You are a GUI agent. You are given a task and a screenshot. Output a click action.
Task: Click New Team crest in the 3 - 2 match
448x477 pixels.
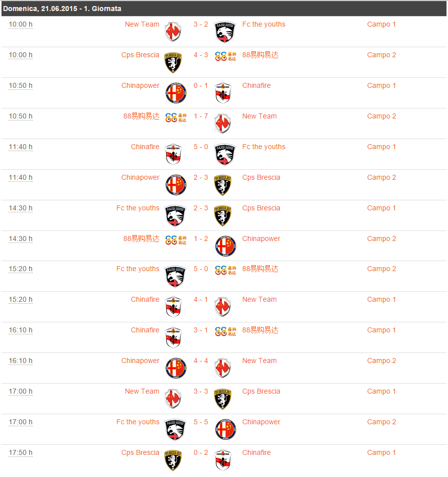point(173,32)
